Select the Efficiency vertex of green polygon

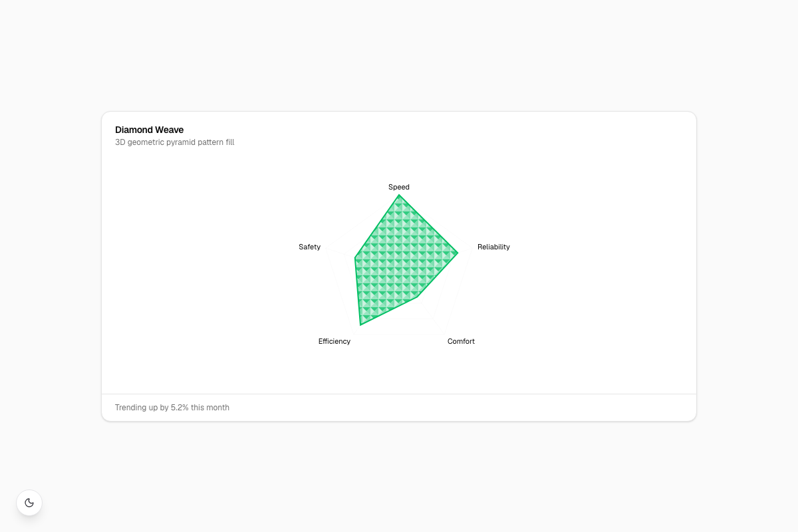(x=360, y=325)
